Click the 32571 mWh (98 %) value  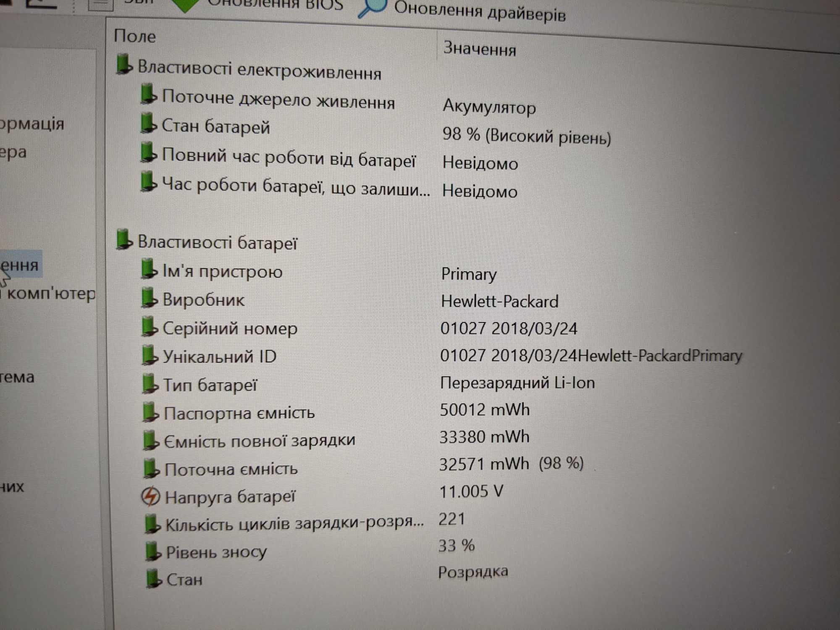pyautogui.click(x=512, y=464)
